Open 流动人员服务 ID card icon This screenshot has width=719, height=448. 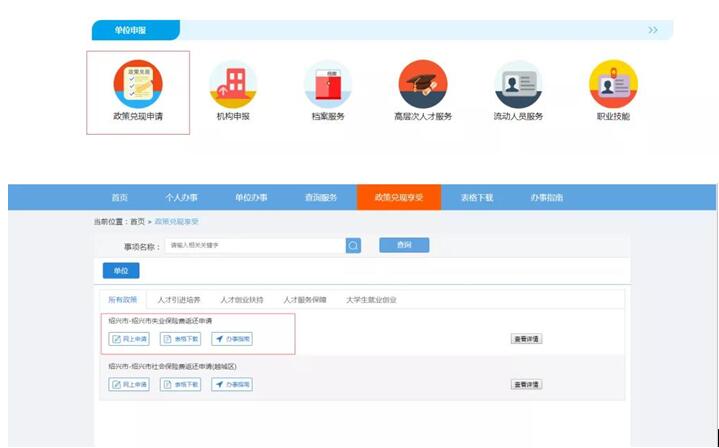tap(518, 84)
